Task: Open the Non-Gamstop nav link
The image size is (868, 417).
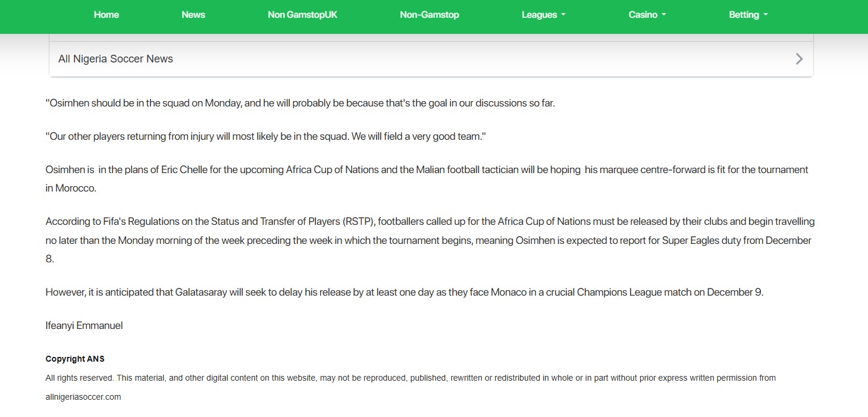Action: coord(429,15)
